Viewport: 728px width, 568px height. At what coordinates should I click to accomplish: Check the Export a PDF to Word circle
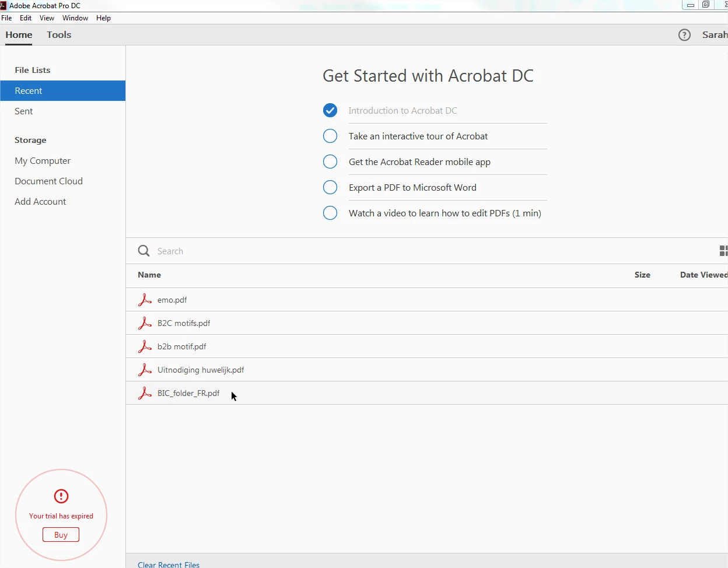point(330,187)
